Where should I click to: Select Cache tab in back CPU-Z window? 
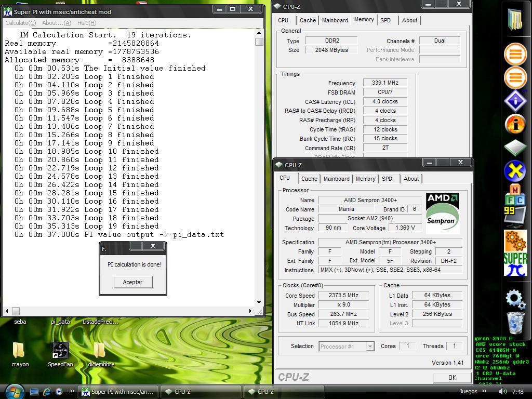(308, 20)
